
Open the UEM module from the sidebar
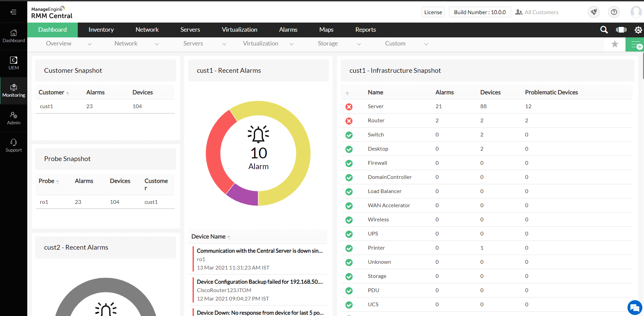[13, 63]
